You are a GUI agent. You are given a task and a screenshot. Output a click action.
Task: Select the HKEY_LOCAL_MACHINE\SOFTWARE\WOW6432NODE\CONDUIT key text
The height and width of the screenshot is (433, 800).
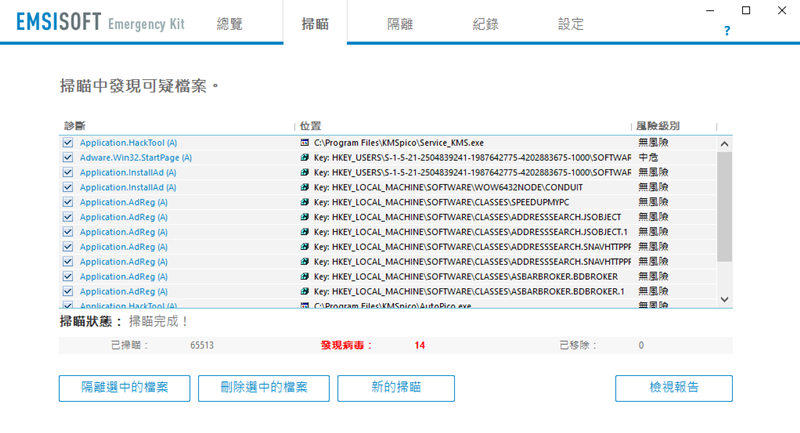457,187
